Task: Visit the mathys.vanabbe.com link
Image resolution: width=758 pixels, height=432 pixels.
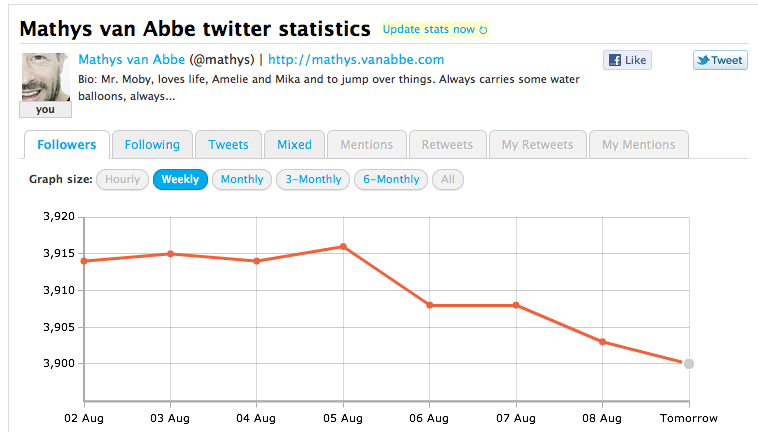Action: click(x=356, y=60)
